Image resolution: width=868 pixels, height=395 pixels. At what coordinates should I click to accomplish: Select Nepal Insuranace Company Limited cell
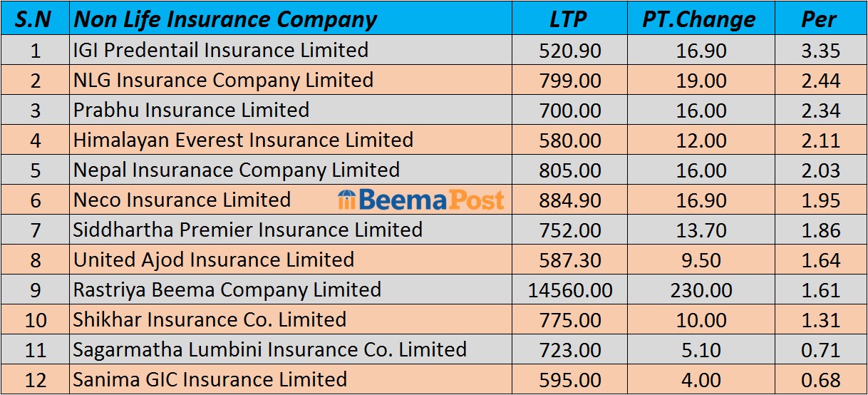[x=236, y=170]
